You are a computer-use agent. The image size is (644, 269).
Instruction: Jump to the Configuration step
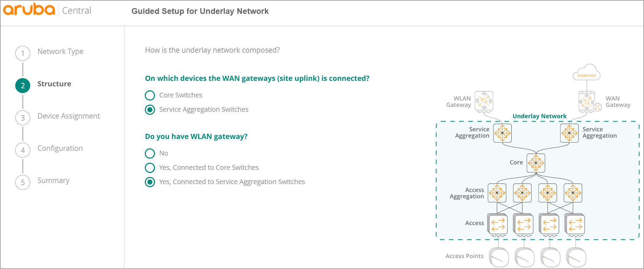click(60, 148)
